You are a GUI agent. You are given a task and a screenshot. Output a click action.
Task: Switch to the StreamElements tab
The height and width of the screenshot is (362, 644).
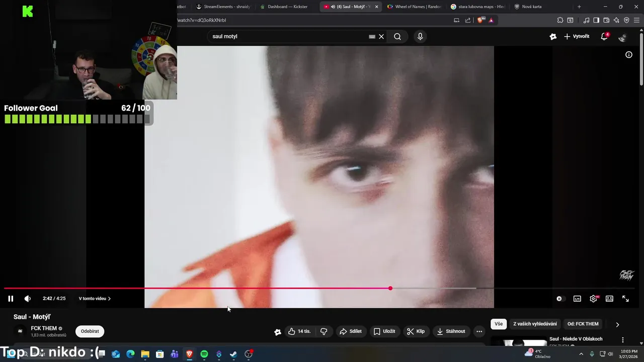point(223,7)
